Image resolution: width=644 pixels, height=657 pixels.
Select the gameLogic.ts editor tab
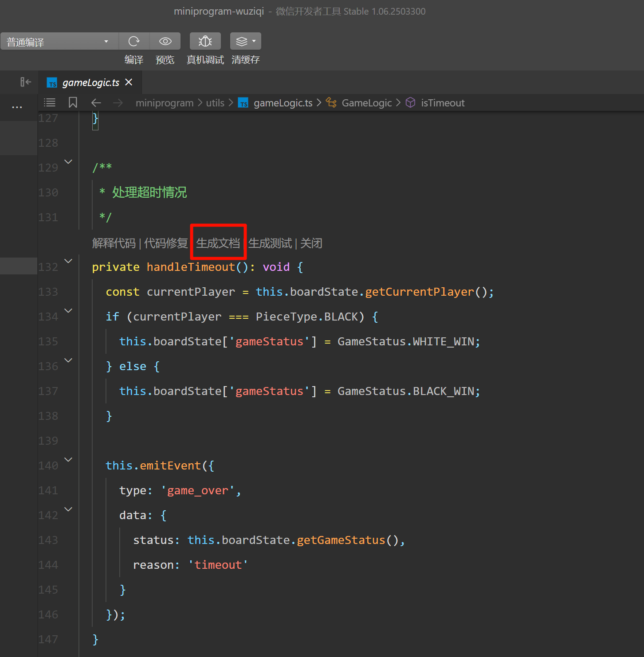click(90, 82)
